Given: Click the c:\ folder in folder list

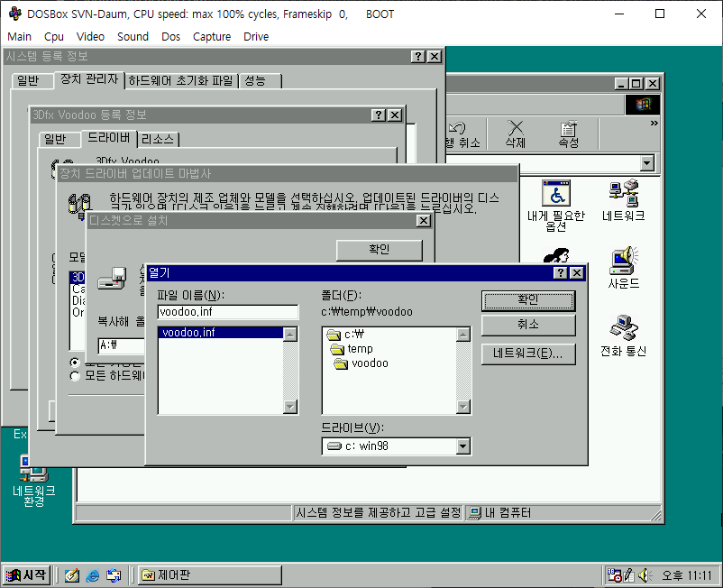Looking at the screenshot, I should [x=346, y=334].
